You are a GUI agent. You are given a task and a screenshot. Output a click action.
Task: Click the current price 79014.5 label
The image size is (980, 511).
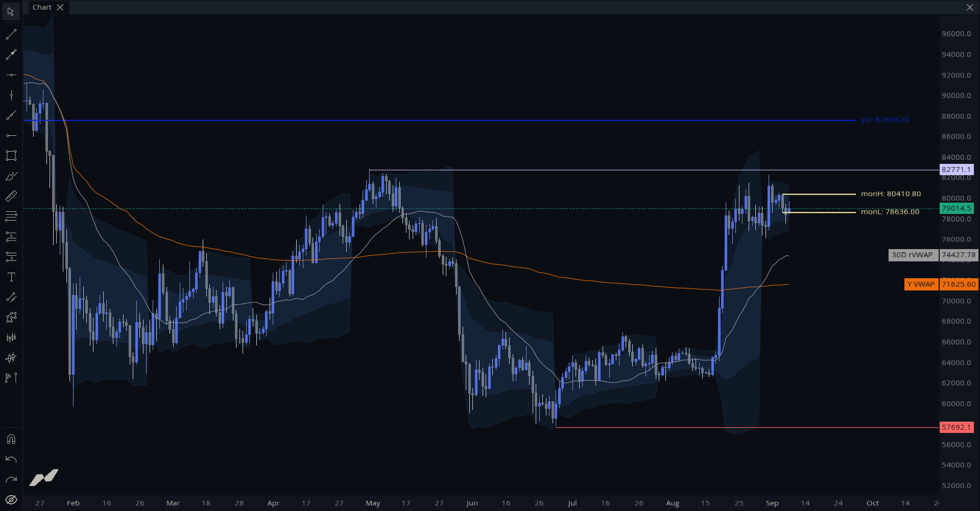click(x=957, y=208)
